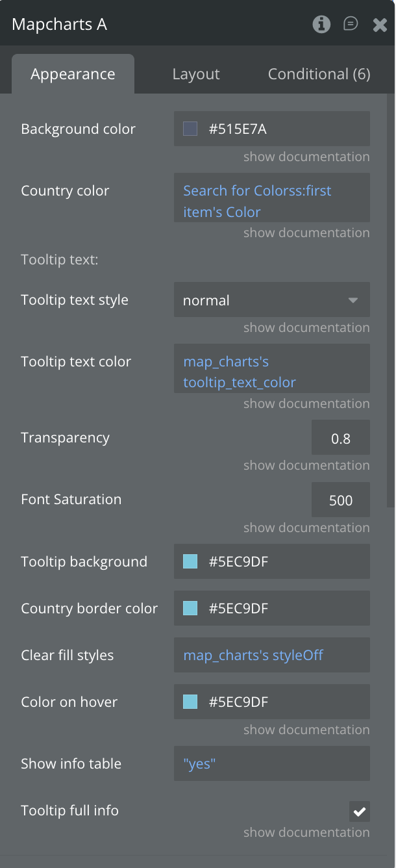The height and width of the screenshot is (868, 396).
Task: Click the Background color swatch
Action: tap(190, 129)
